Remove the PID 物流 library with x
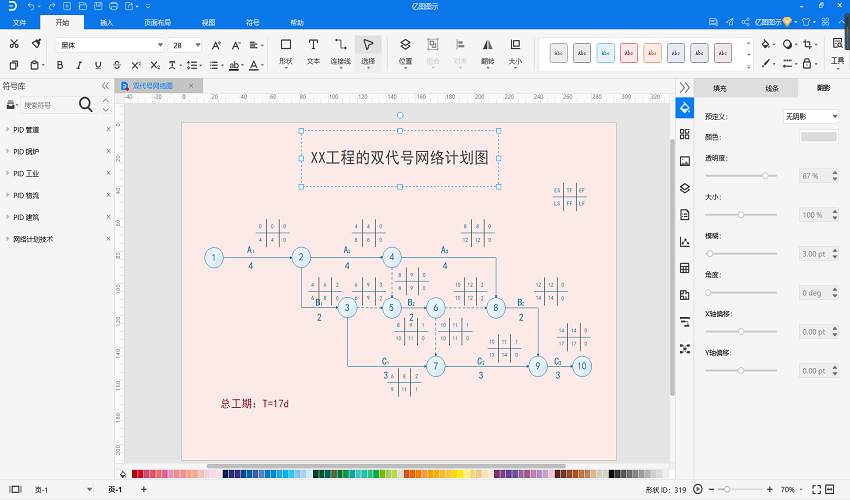Image resolution: width=850 pixels, height=500 pixels. tap(108, 195)
